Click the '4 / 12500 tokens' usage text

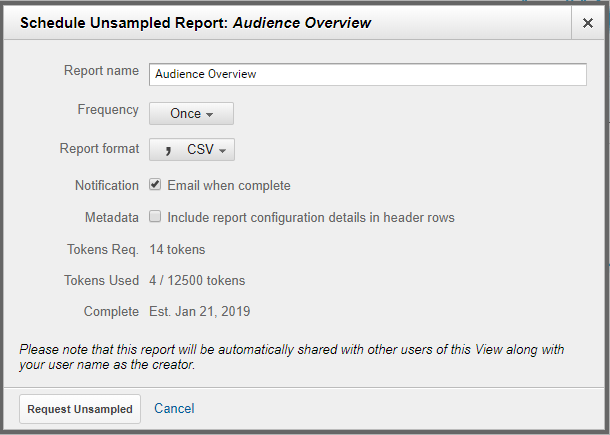point(197,281)
